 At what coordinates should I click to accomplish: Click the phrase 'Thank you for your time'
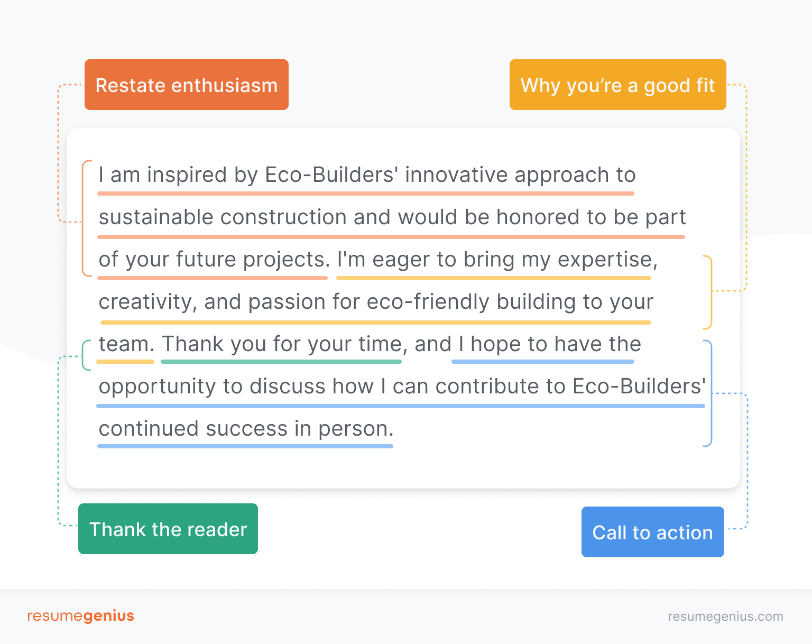point(283,344)
